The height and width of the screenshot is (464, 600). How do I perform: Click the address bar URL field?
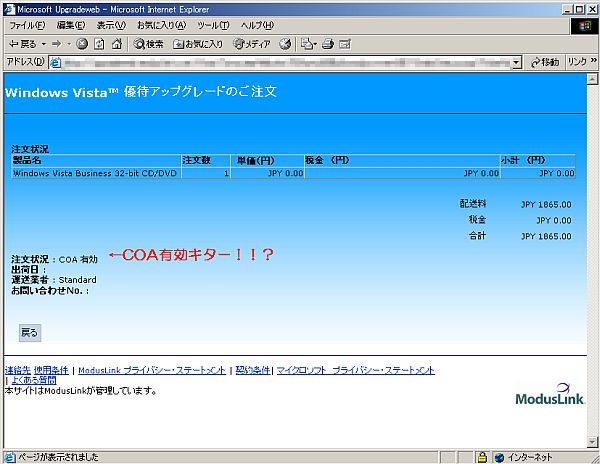(x=287, y=62)
